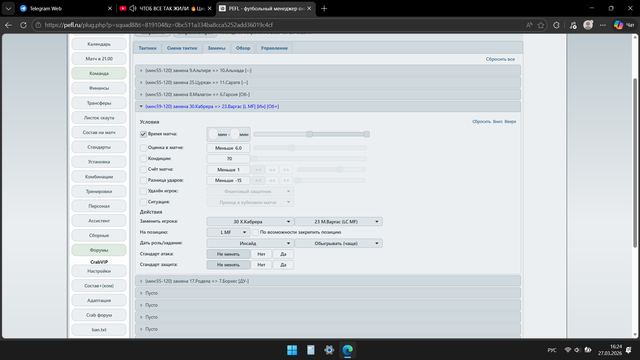Open the Состав на матч sidebar button
The image size is (640, 360).
(99, 132)
